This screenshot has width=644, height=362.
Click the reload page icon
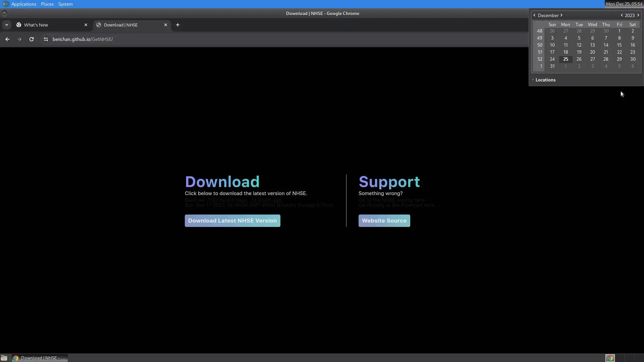32,39
